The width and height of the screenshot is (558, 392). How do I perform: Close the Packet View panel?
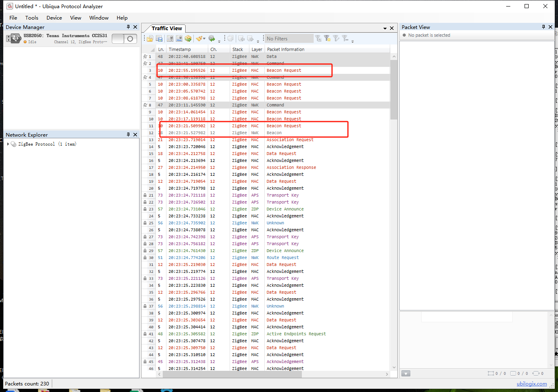[x=550, y=27]
